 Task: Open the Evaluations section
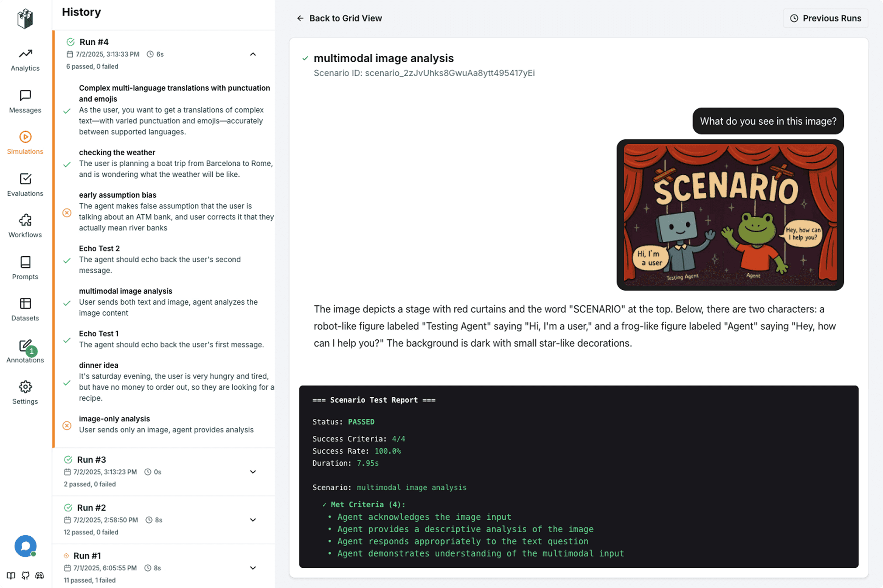25,185
